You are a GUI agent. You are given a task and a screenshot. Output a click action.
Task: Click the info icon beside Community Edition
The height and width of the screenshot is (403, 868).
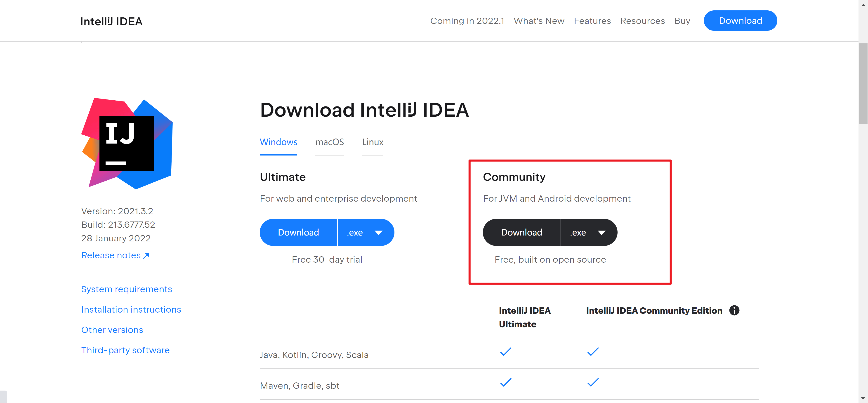[734, 310]
